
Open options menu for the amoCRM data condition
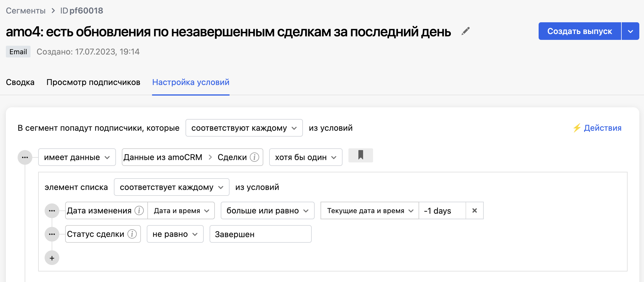point(25,157)
